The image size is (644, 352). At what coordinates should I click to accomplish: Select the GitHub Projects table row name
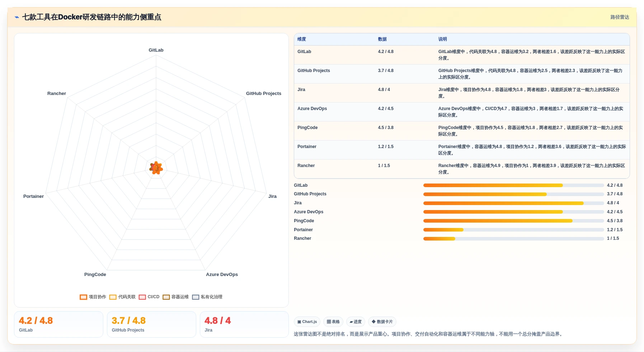coord(314,71)
